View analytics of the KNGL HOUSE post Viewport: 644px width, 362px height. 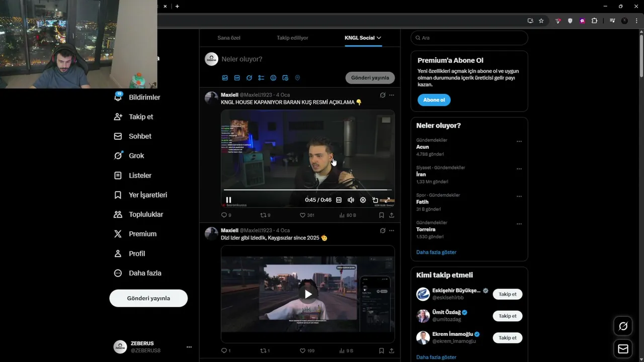click(x=347, y=215)
